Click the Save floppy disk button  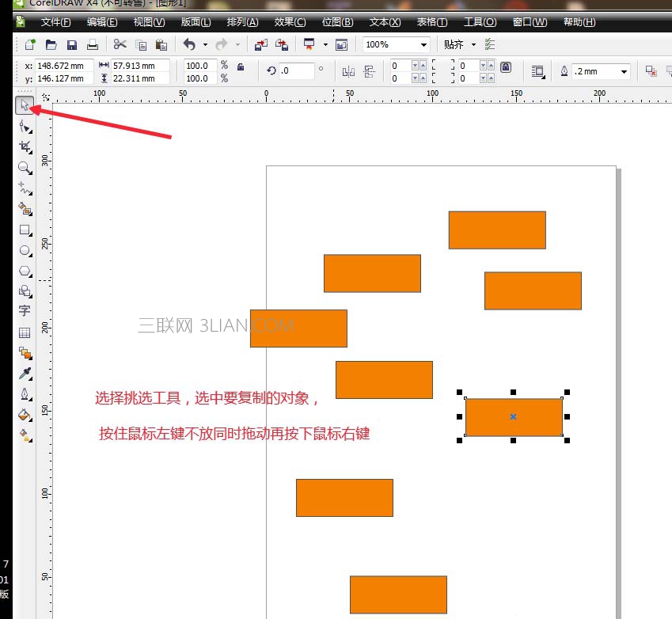pyautogui.click(x=72, y=44)
